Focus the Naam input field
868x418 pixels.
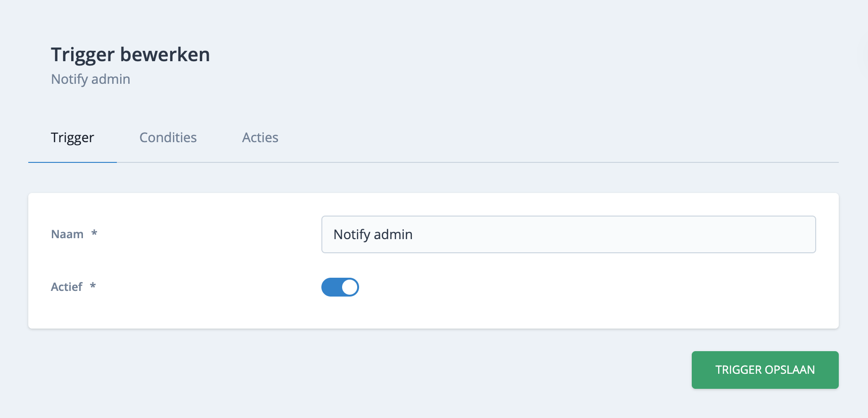point(568,234)
